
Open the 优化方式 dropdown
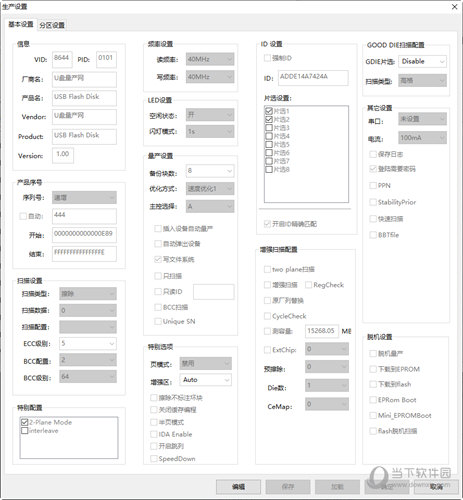210,189
